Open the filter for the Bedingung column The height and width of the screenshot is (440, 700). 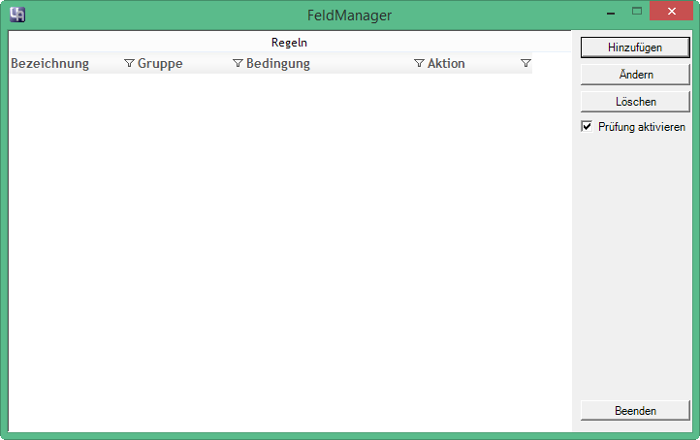click(419, 63)
